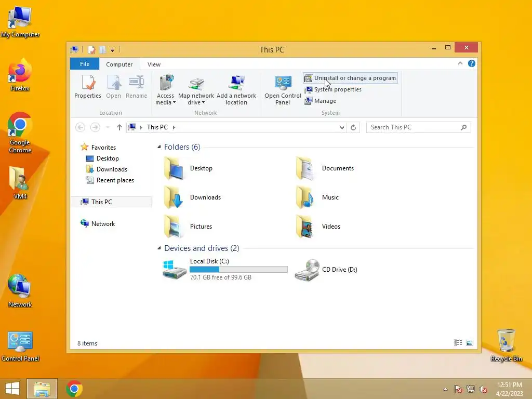Select the Network desktop icon
Screen dimensions: 532x399
click(20, 291)
